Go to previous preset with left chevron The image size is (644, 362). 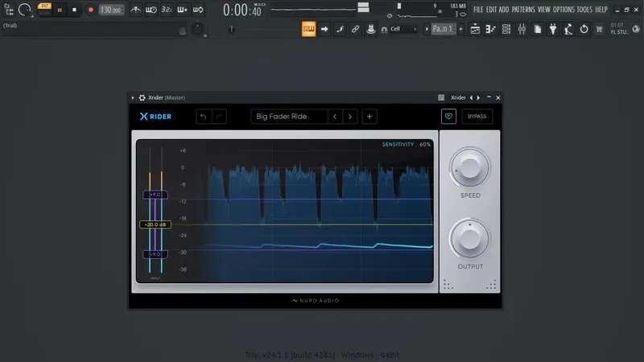pyautogui.click(x=335, y=117)
